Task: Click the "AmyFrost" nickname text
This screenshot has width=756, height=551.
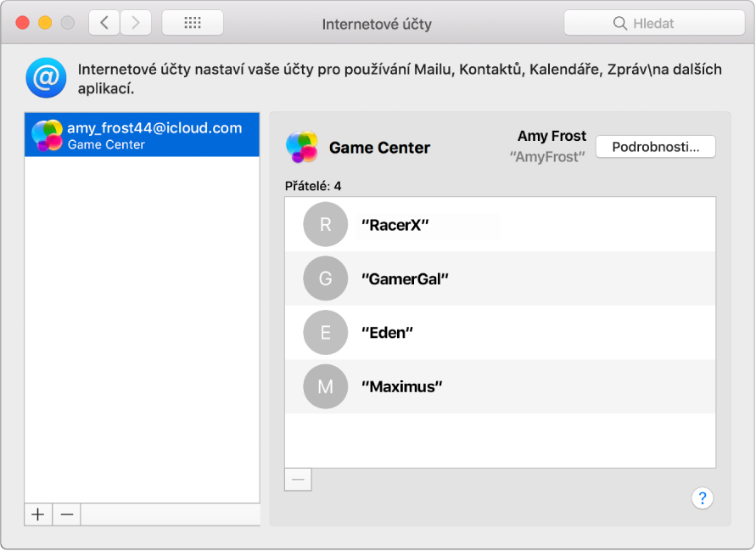Action: 547,157
